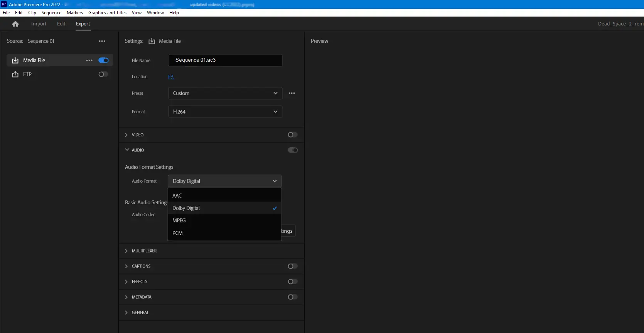The image size is (644, 333).
Task: Click the Preview panel heading
Action: [319, 41]
